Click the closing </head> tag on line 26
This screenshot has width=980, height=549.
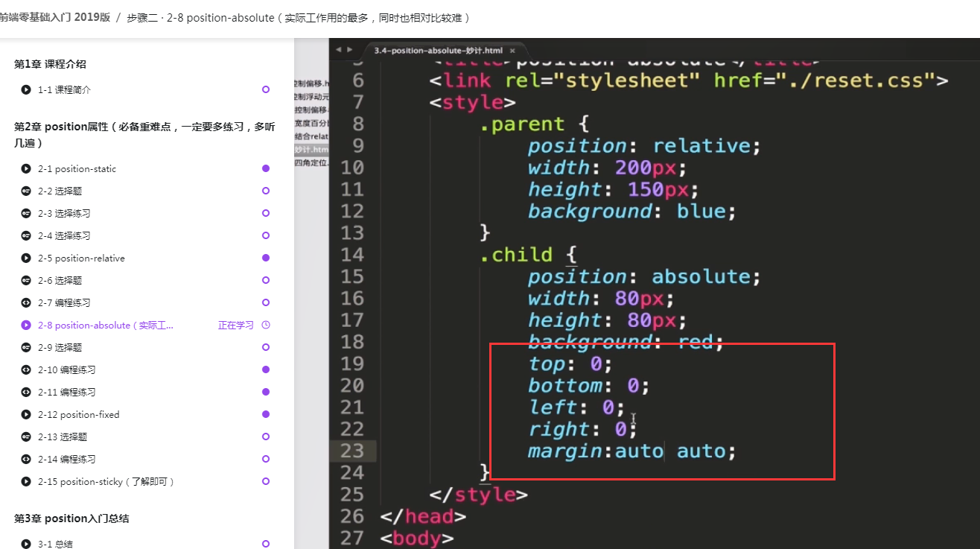423,516
